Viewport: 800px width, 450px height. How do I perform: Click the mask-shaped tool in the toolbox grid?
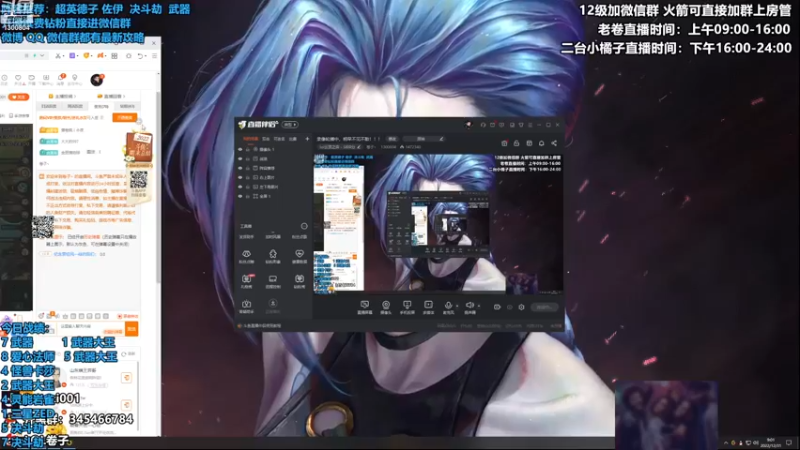click(246, 256)
